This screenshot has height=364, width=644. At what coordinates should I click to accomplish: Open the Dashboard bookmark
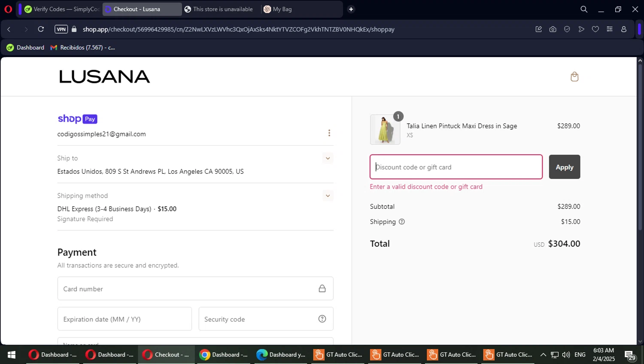[25, 47]
